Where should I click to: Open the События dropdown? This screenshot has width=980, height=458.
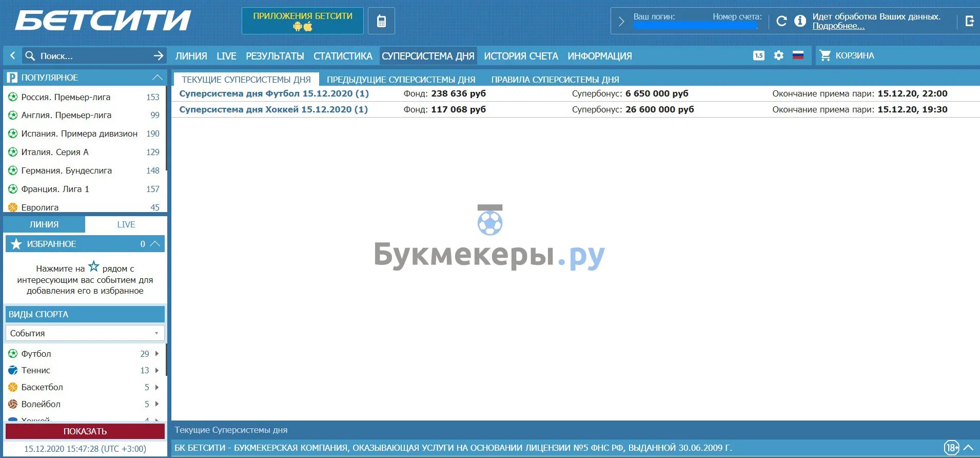[85, 333]
